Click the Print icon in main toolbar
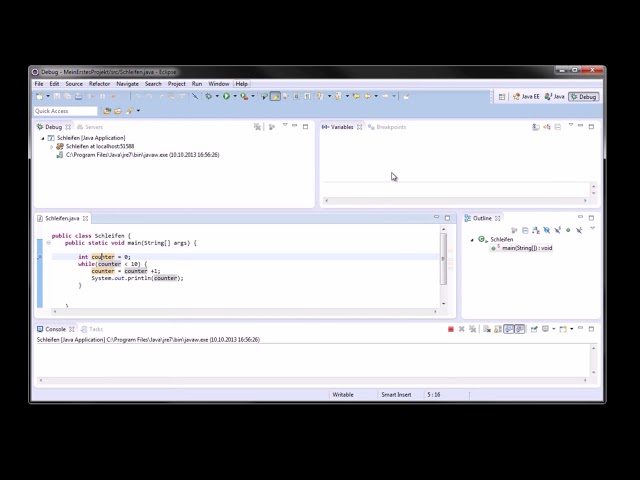This screenshot has height=480, width=640. pyautogui.click(x=78, y=96)
